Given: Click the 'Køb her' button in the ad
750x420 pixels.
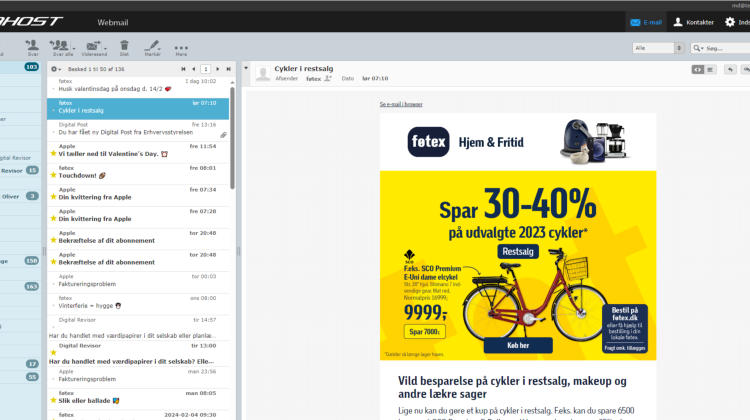Looking at the screenshot, I should tap(518, 345).
